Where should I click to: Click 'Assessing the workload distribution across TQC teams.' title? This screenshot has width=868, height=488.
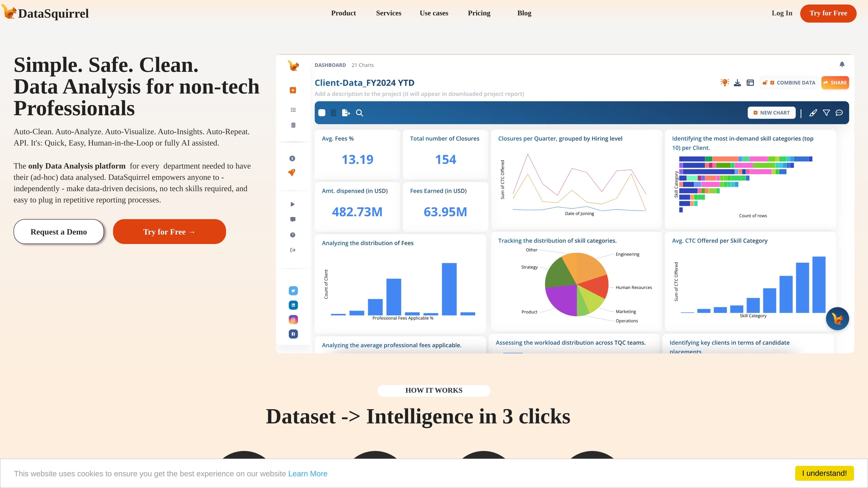(x=571, y=343)
